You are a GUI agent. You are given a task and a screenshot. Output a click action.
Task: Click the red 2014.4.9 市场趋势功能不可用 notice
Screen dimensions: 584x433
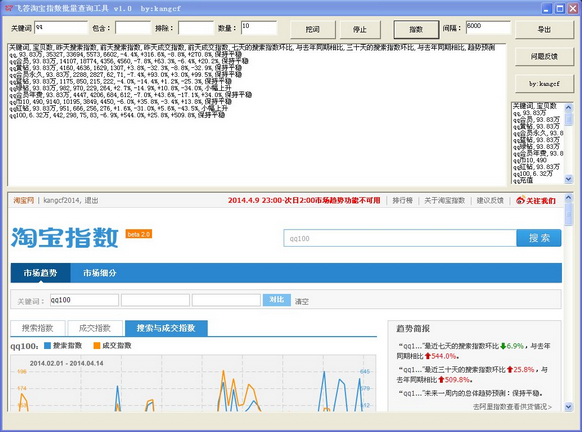(304, 200)
